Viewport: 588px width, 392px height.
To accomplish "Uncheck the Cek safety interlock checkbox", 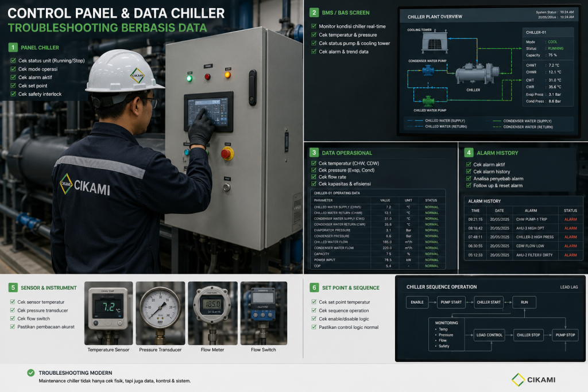I will 13,94.
